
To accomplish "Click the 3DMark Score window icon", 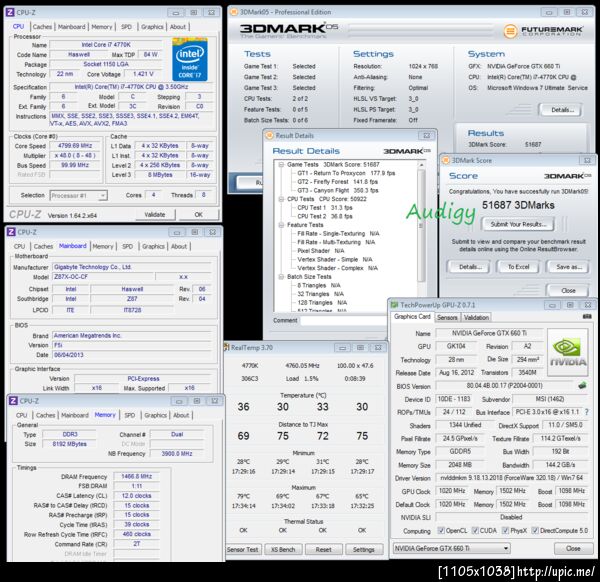I will coord(445,160).
